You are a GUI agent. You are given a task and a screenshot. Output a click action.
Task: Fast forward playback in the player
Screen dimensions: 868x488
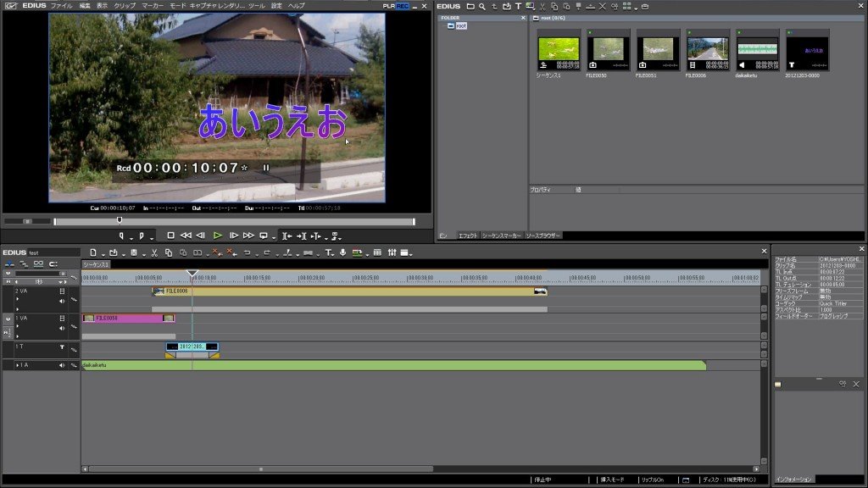coord(248,236)
